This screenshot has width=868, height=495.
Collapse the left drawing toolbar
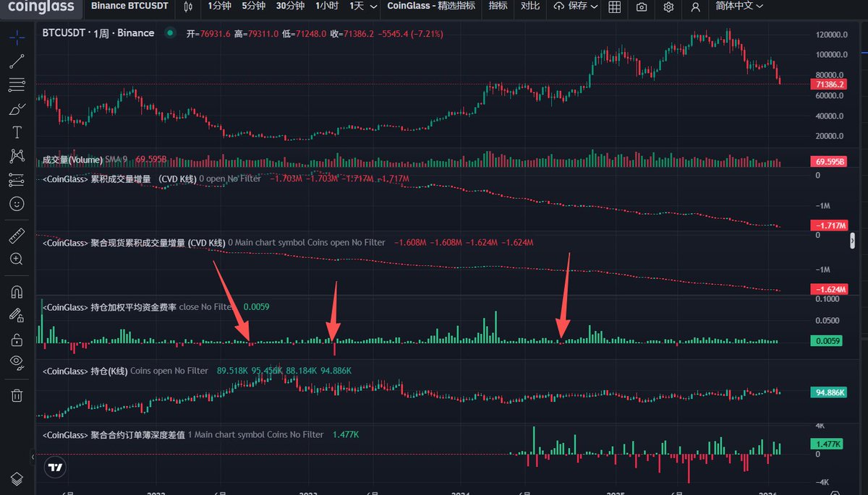pos(33,457)
